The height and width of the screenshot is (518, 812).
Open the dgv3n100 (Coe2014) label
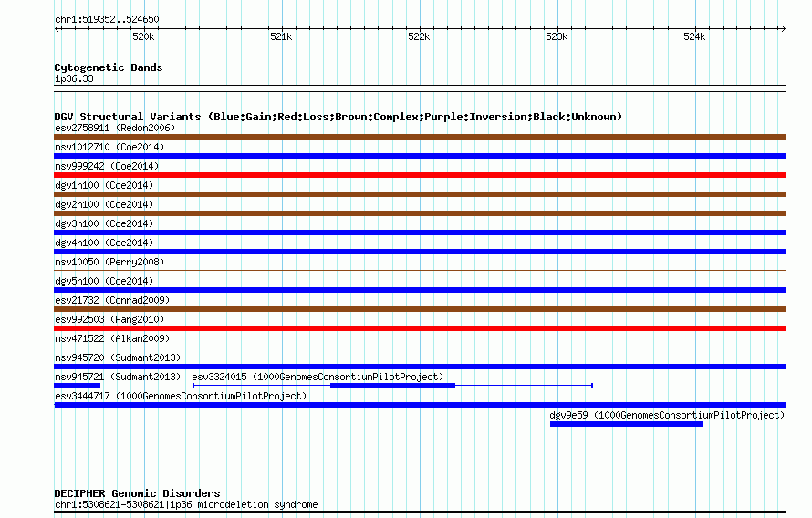tap(104, 223)
